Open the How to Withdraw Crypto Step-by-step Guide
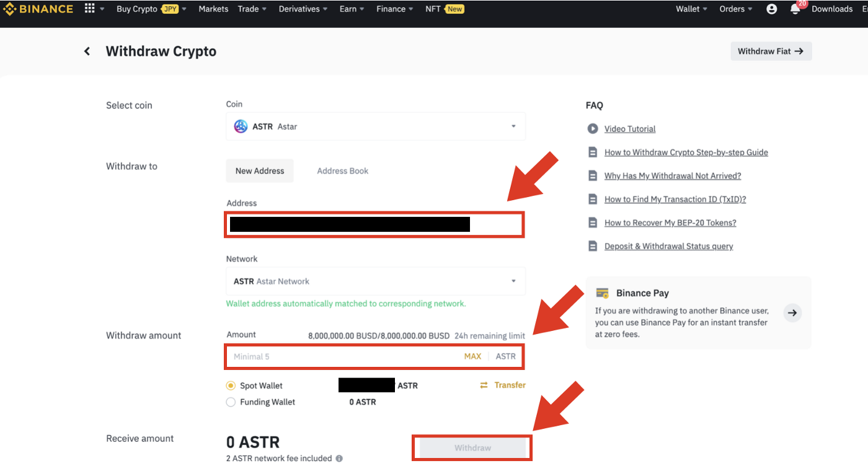 pos(686,152)
